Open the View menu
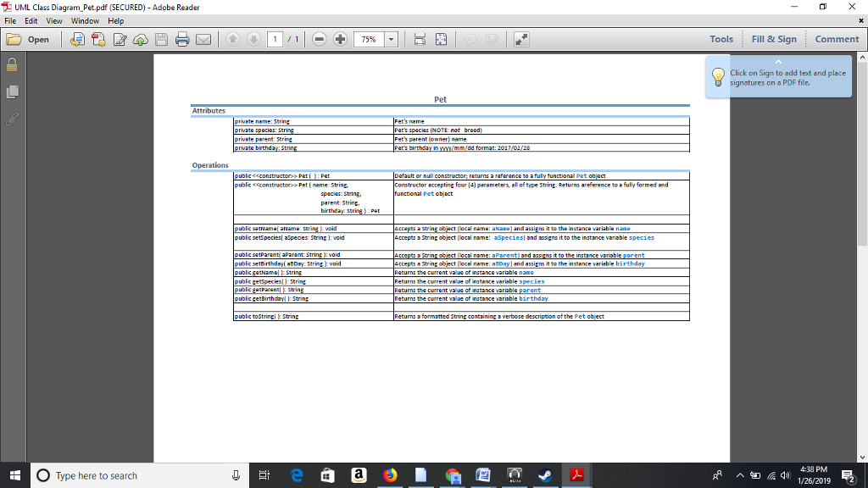The width and height of the screenshot is (868, 488). click(53, 21)
